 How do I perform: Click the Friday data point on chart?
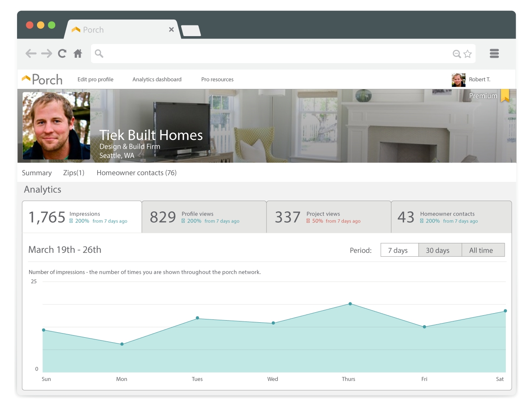424,327
